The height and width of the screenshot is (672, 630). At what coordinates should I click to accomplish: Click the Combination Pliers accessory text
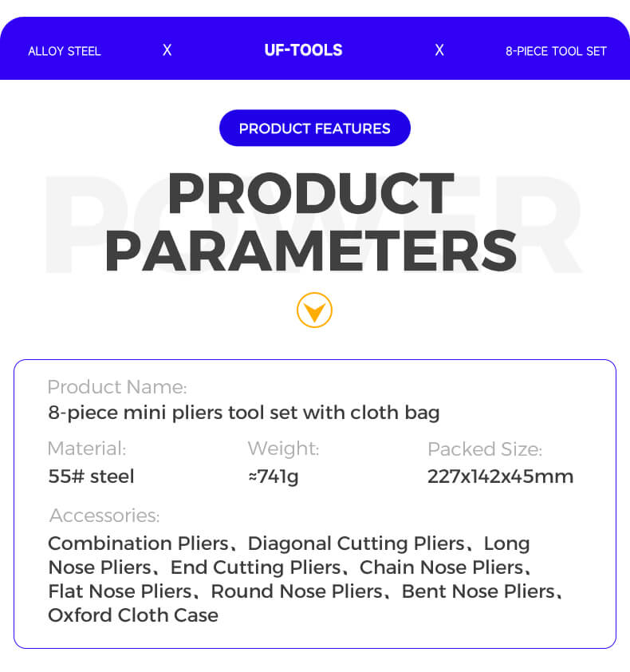138,544
